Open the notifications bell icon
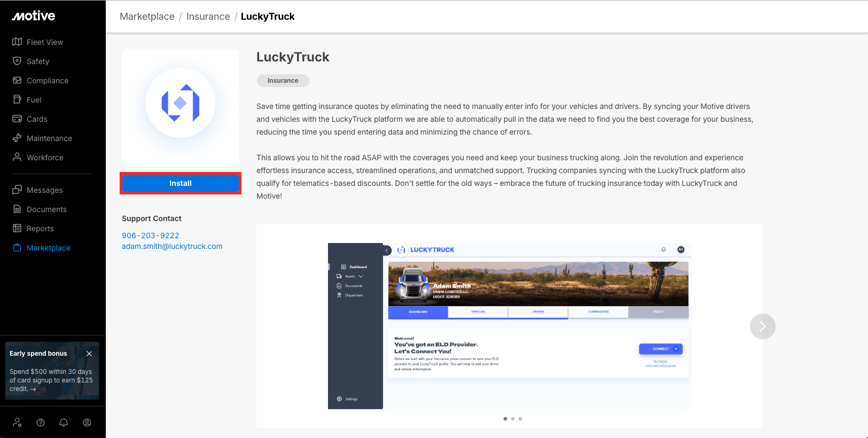This screenshot has width=868, height=438. (64, 423)
